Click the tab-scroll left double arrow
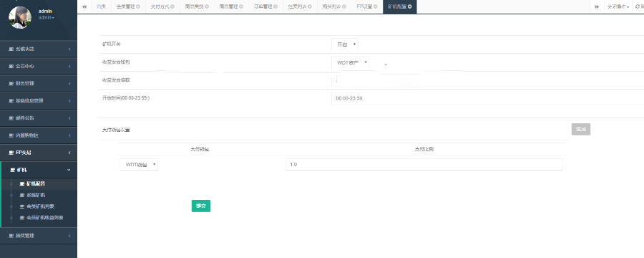 84,6
